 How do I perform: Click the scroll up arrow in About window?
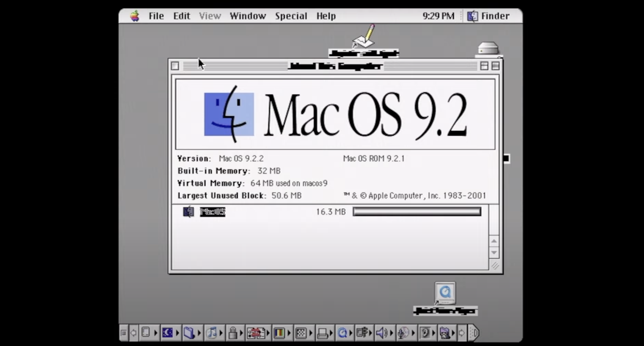(494, 241)
